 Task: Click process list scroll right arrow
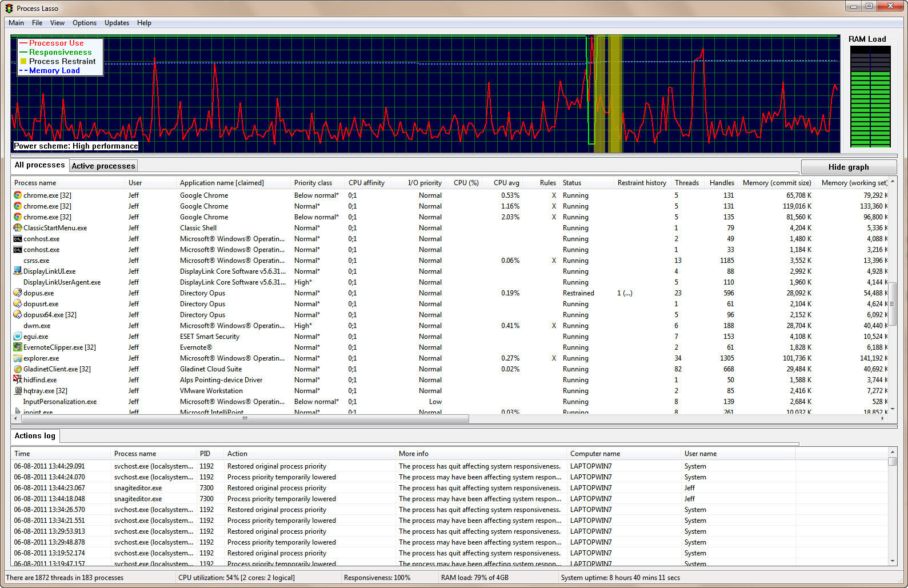point(882,419)
